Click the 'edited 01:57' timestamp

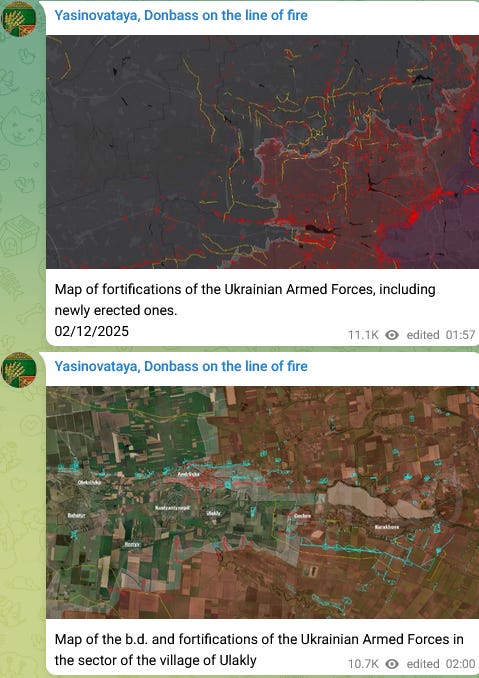click(x=441, y=335)
